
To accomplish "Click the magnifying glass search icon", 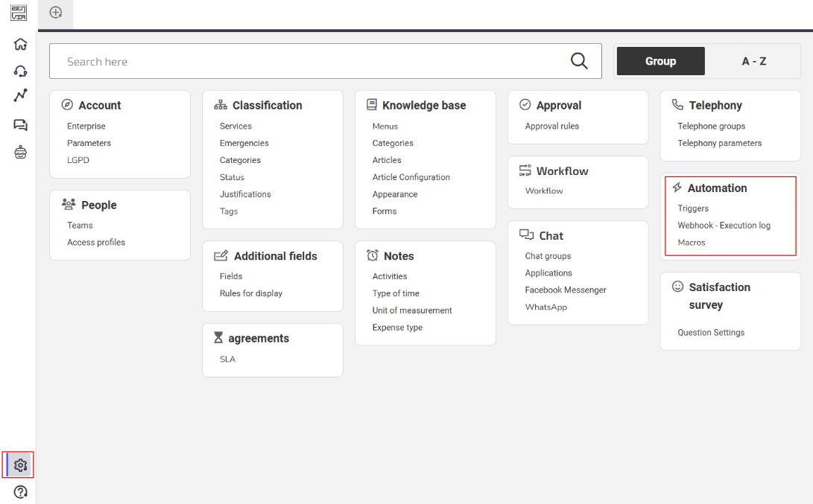I will click(x=579, y=61).
